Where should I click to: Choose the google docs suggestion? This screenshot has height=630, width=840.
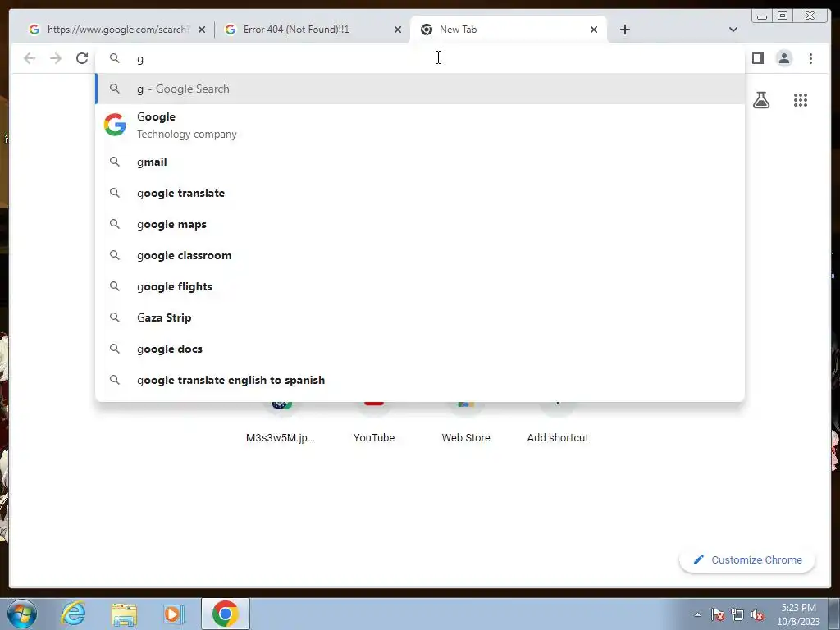click(420, 349)
